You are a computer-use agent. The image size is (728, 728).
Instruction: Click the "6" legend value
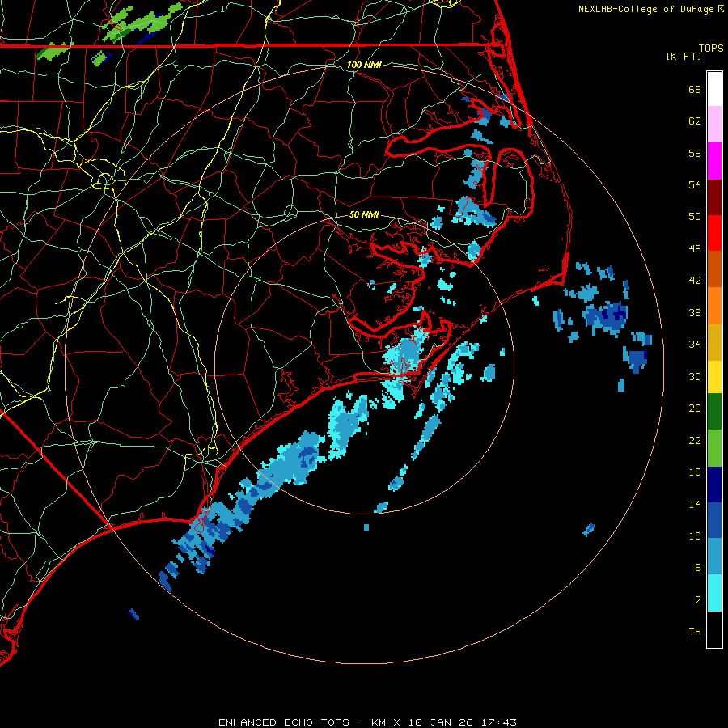pyautogui.click(x=698, y=568)
